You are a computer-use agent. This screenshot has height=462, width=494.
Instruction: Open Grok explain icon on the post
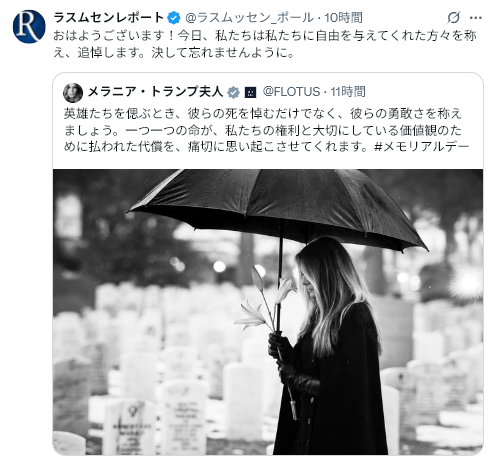coord(453,17)
